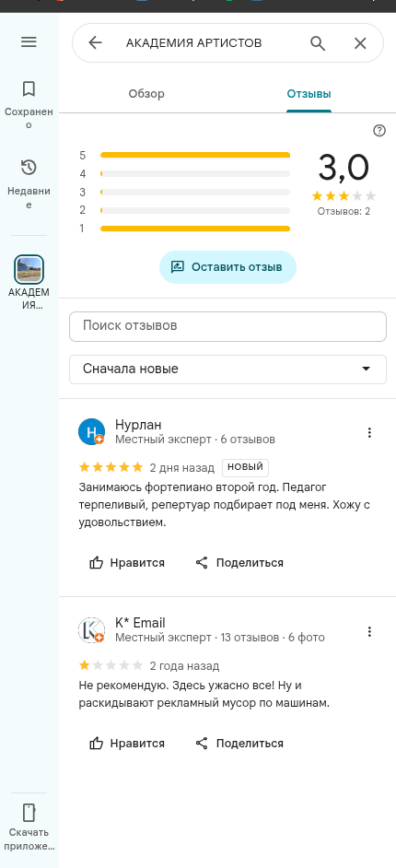Click the one-star rating on K* Email review
Image resolution: width=396 pixels, height=868 pixels.
(111, 665)
